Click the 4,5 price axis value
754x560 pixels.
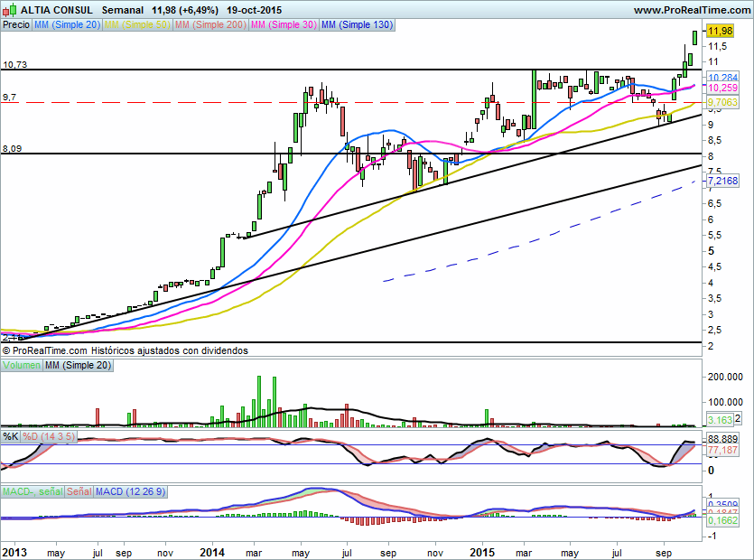714,267
